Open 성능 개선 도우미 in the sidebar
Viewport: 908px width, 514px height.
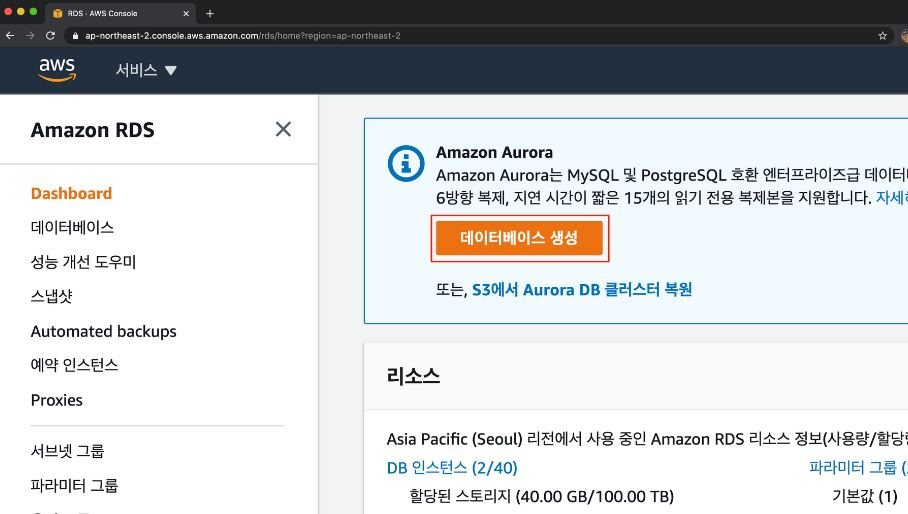coord(83,262)
